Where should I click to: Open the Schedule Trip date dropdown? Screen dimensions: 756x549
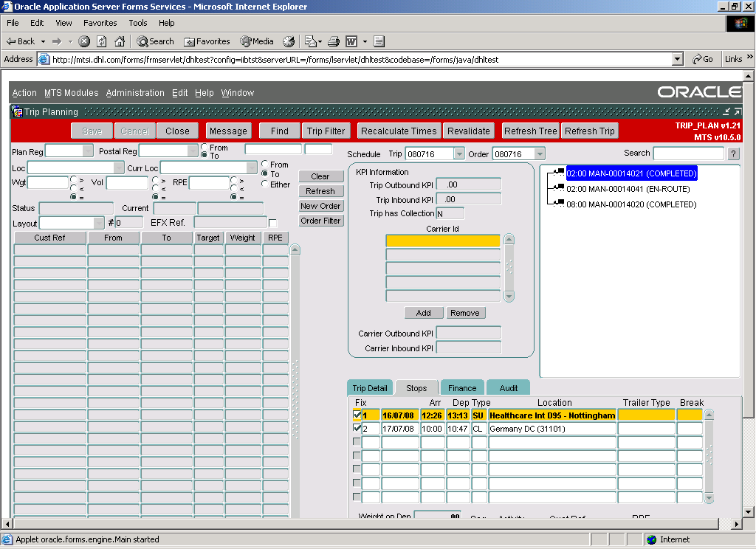pyautogui.click(x=459, y=153)
